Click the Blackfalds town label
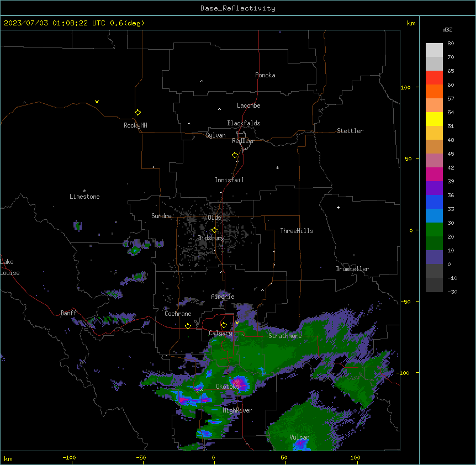 tap(244, 123)
